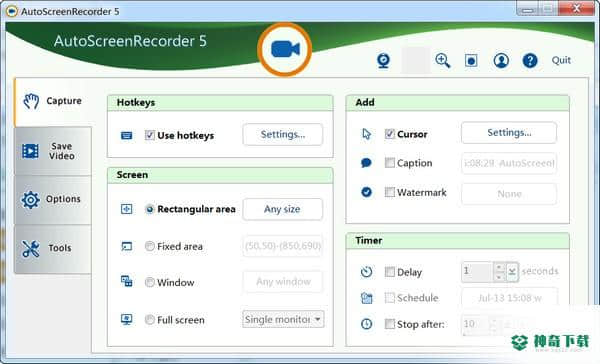Click the Delay seconds value field
Image resolution: width=600 pixels, height=364 pixels.
coord(478,272)
